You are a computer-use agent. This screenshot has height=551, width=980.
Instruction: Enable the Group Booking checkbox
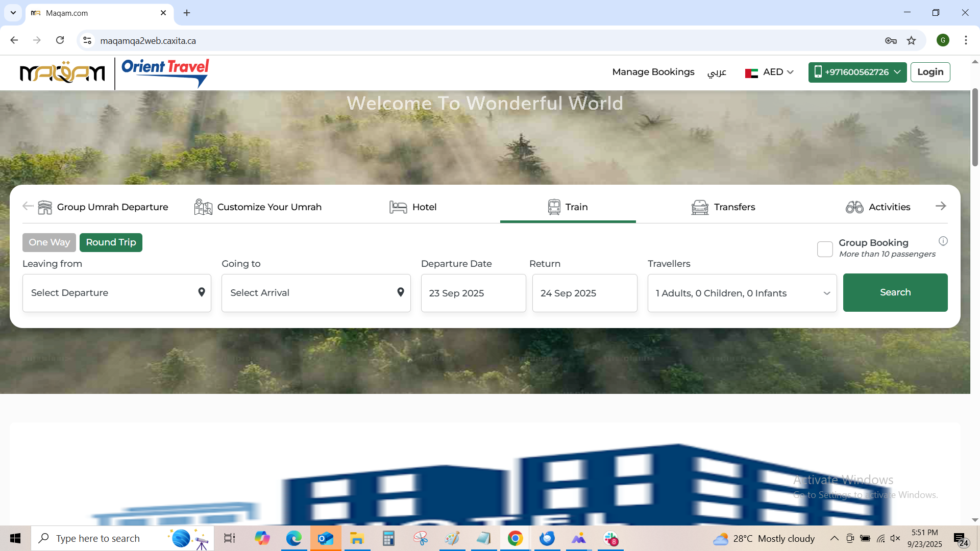pos(825,249)
